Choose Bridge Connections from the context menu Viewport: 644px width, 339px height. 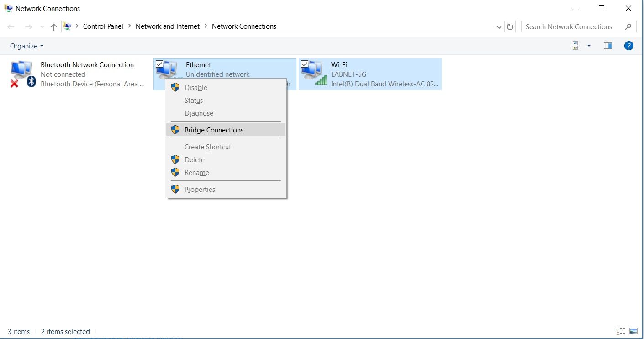tap(213, 130)
